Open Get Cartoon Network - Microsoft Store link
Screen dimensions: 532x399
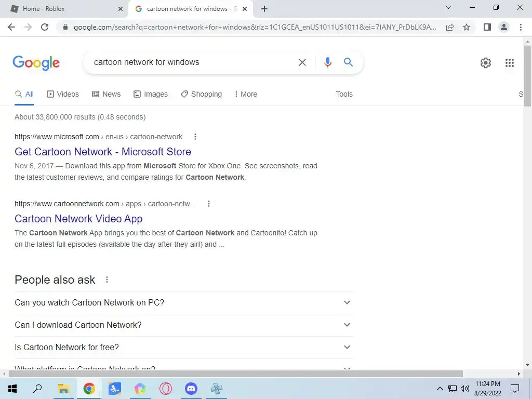point(103,152)
